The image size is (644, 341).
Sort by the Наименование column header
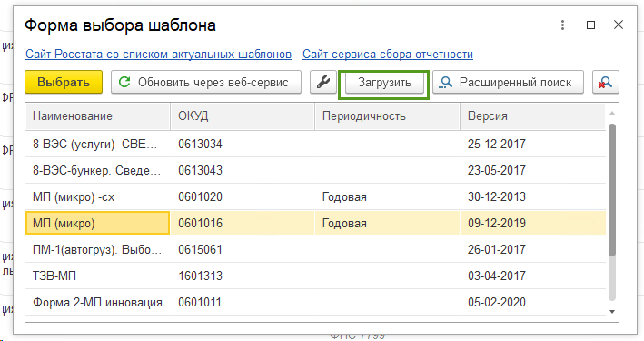click(98, 116)
